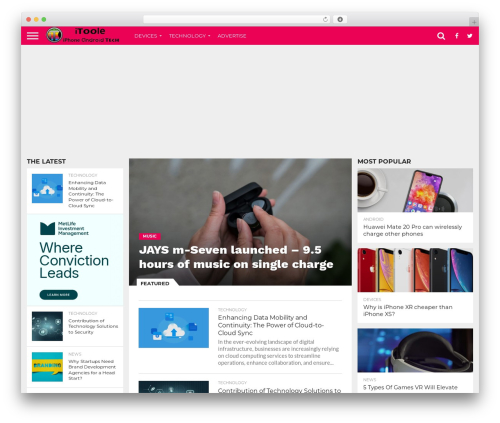Visit the Twitter profile icon
This screenshot has height=423, width=500.
click(469, 36)
